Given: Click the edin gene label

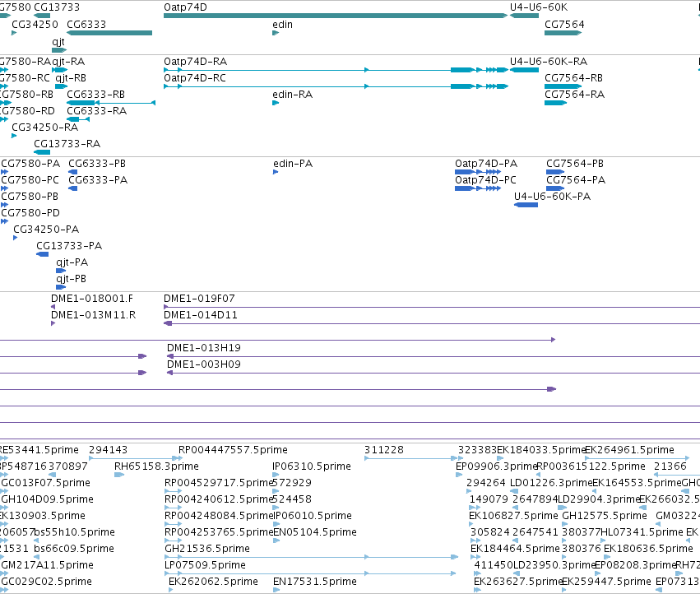Looking at the screenshot, I should [283, 25].
